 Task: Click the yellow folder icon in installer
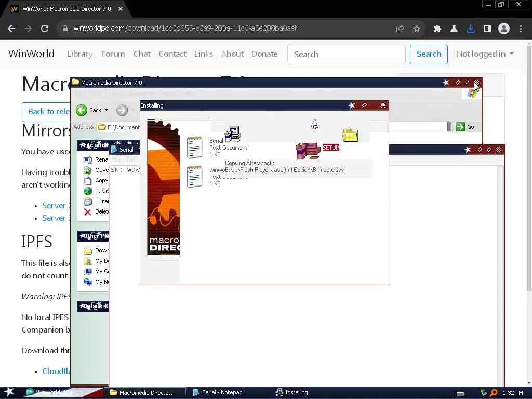click(x=350, y=135)
